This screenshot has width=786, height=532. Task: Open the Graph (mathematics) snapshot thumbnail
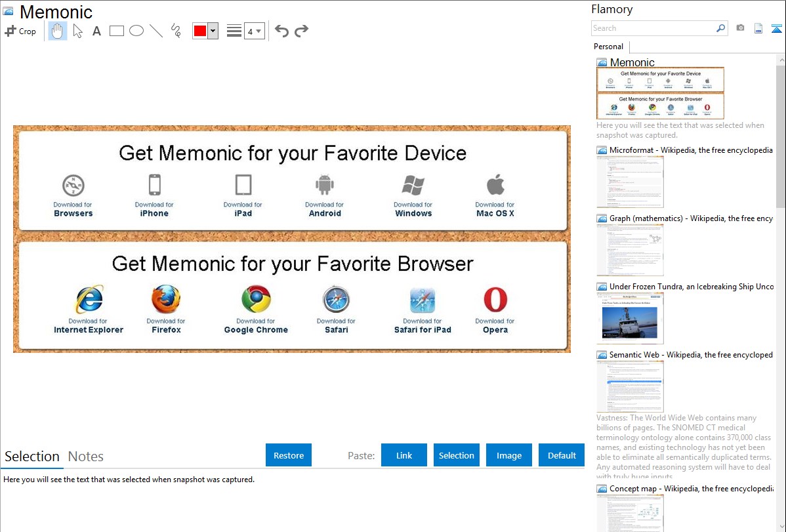point(630,250)
